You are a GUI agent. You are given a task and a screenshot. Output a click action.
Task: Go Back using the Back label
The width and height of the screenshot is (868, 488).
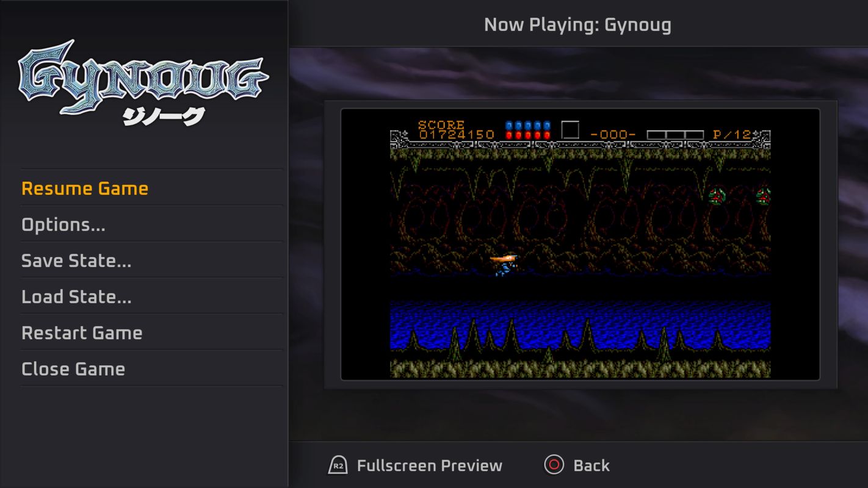[x=591, y=465]
